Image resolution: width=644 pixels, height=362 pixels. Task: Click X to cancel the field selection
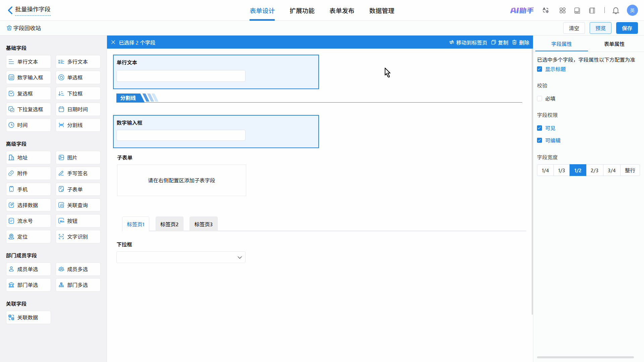pos(113,42)
